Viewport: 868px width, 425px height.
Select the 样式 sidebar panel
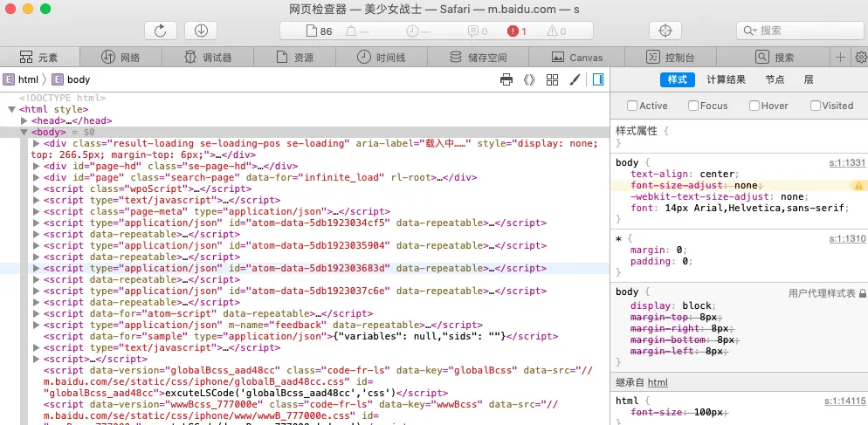point(677,79)
